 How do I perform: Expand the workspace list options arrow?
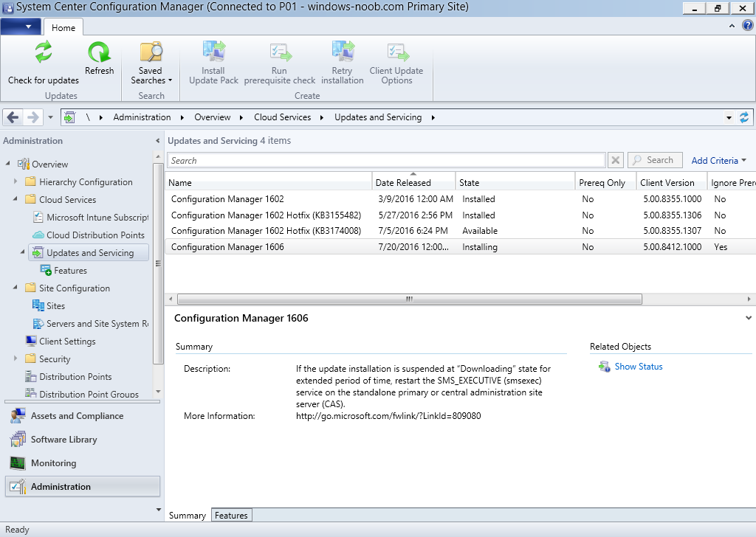point(159,510)
